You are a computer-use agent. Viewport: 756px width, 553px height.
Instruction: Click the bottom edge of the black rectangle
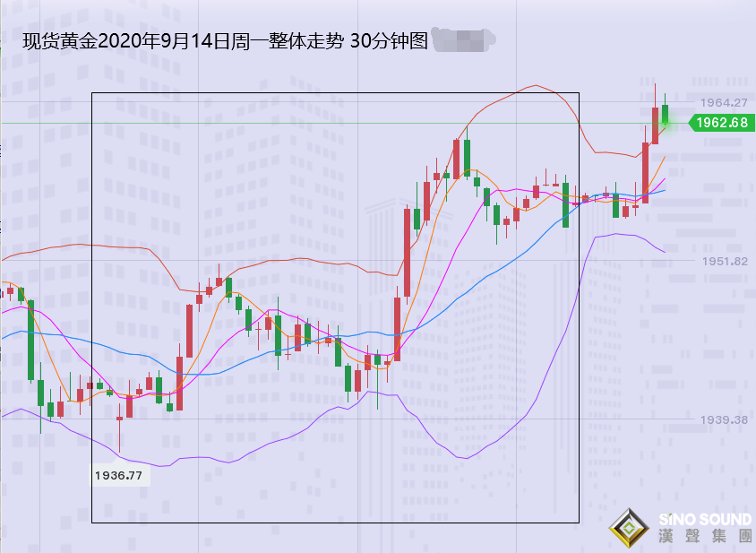336,523
